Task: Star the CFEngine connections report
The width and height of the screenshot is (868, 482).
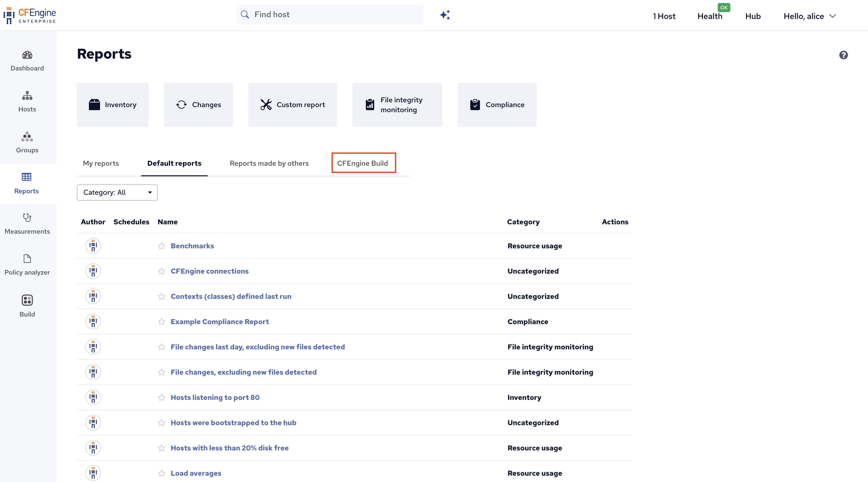Action: pos(162,271)
